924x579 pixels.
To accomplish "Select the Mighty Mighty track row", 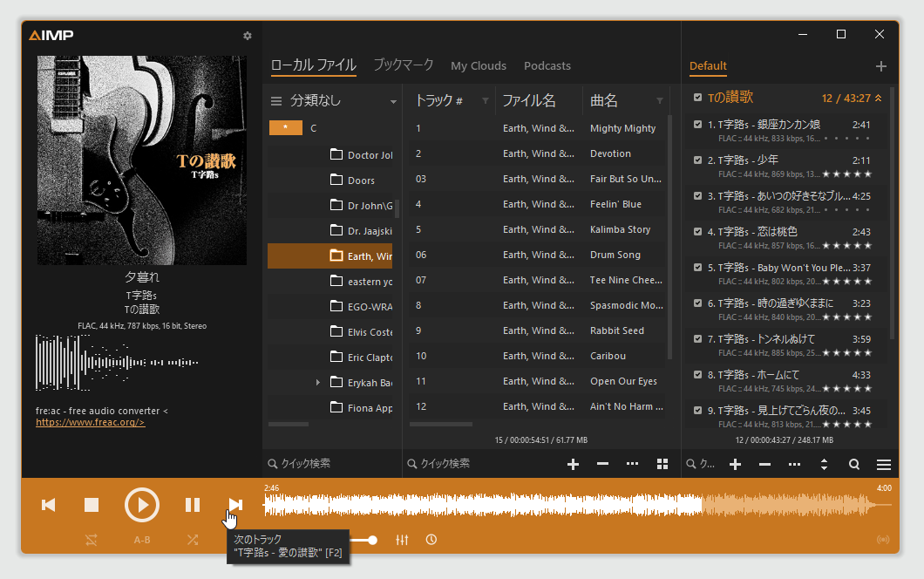I will (x=538, y=128).
